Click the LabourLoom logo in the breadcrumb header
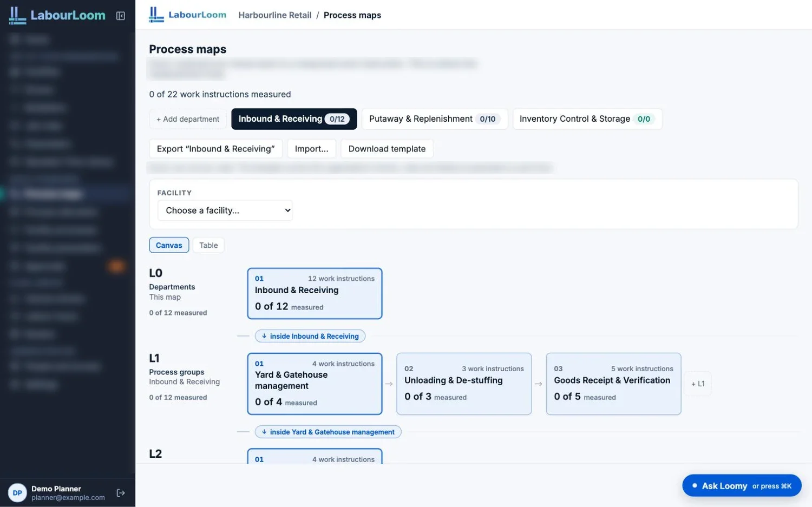Screen dimensions: 812x507 tap(188, 15)
